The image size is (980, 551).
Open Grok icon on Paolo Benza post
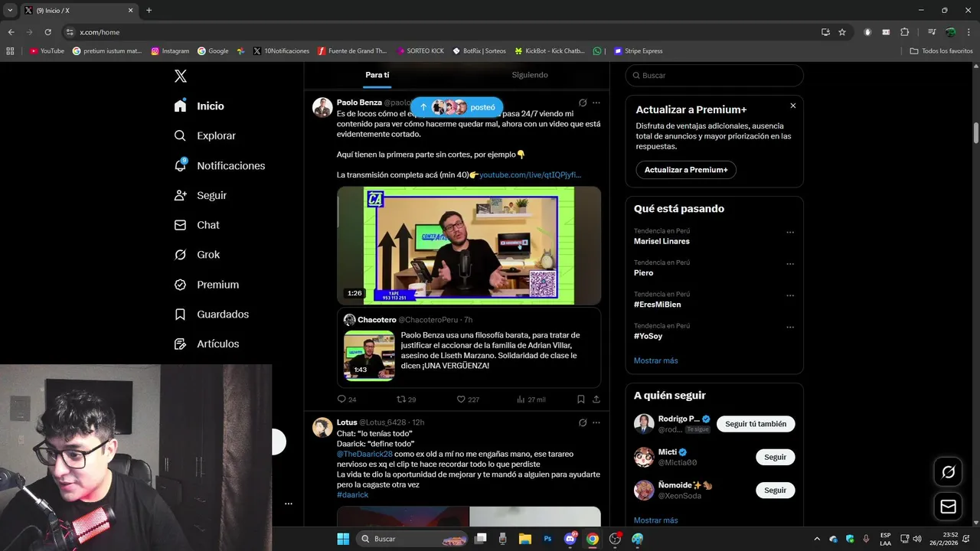point(583,103)
